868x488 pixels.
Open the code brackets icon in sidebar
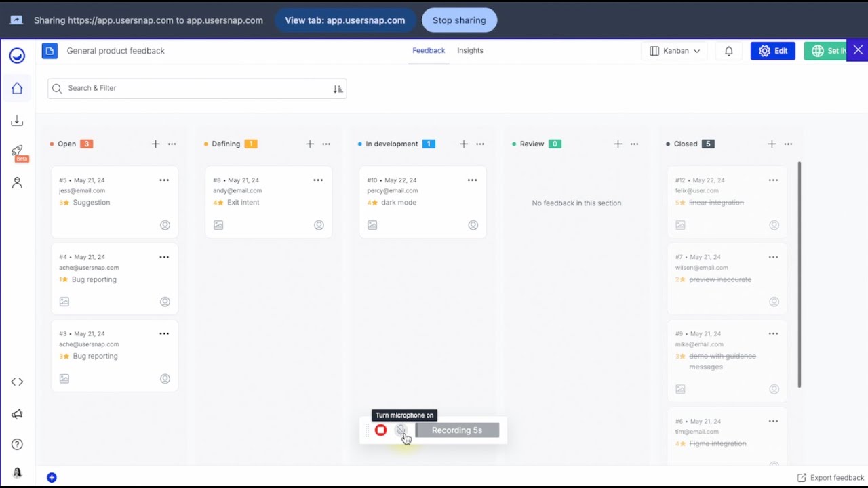point(17,382)
